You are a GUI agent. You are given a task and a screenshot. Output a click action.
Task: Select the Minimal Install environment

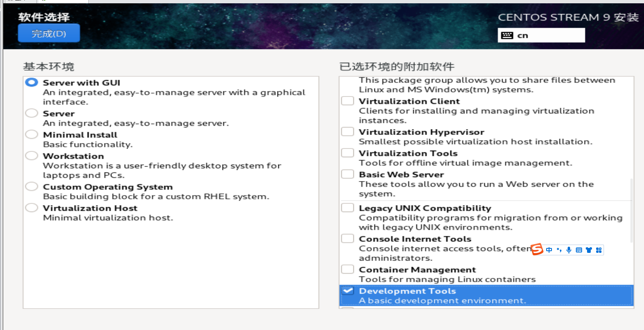point(31,134)
